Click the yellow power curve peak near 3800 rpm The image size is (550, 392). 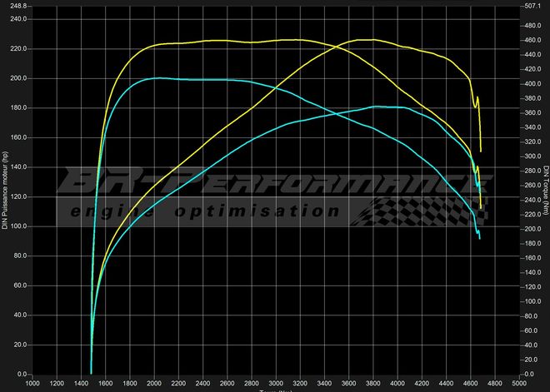pyautogui.click(x=367, y=39)
